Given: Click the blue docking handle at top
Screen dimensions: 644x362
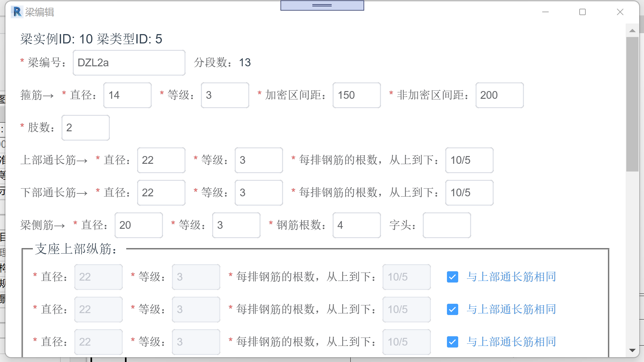Looking at the screenshot, I should (x=322, y=5).
